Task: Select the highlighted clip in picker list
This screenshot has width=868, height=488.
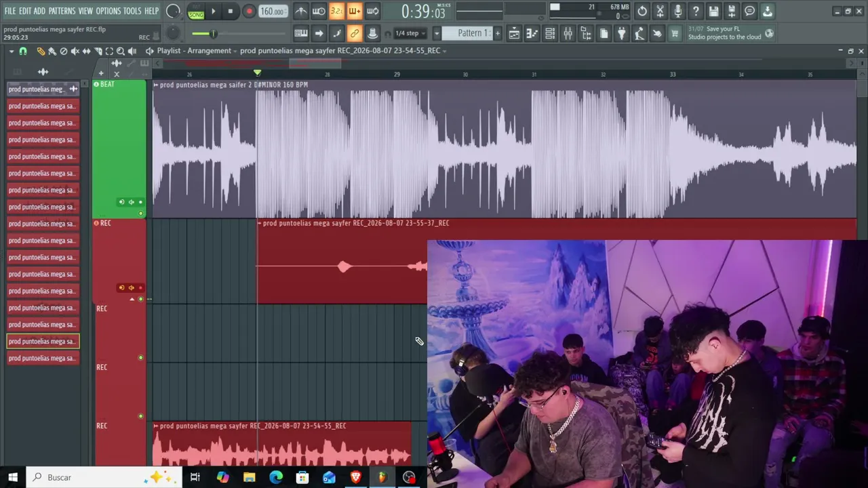Action: click(x=43, y=342)
